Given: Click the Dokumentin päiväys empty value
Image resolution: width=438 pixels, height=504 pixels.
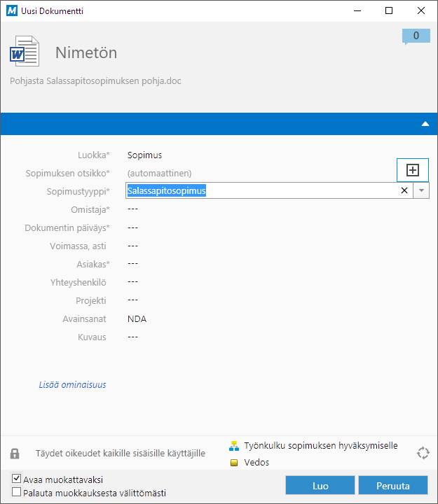Looking at the screenshot, I should click(x=133, y=227).
